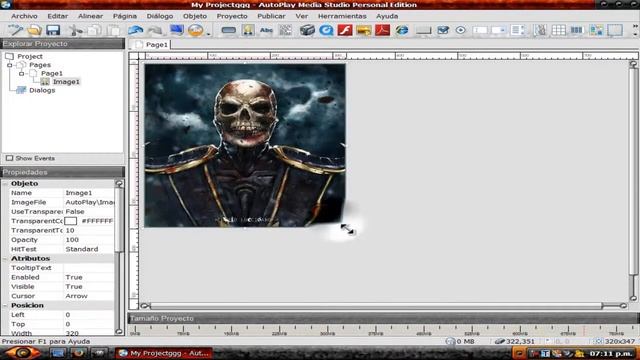Screen dimensions: 640x360
Task: Open the Publicar menu
Action: (271, 16)
